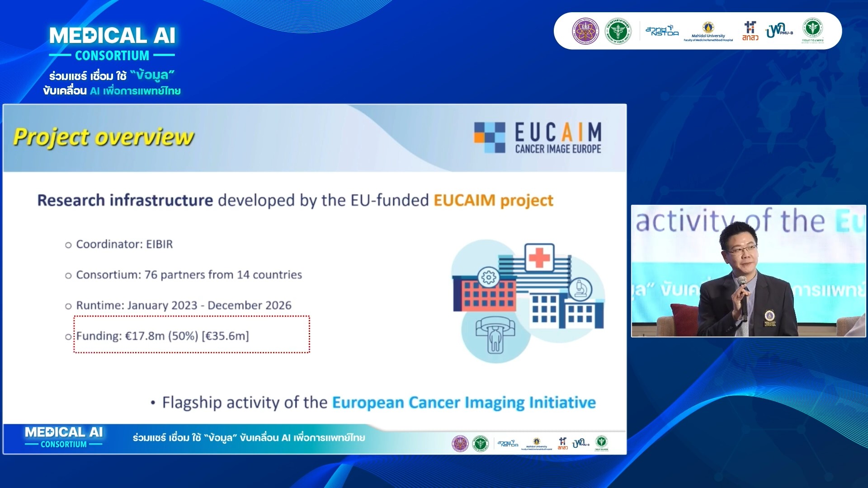Click the Thai tagline under the top-left Consortium logo
The height and width of the screenshot is (488, 868).
point(112,83)
